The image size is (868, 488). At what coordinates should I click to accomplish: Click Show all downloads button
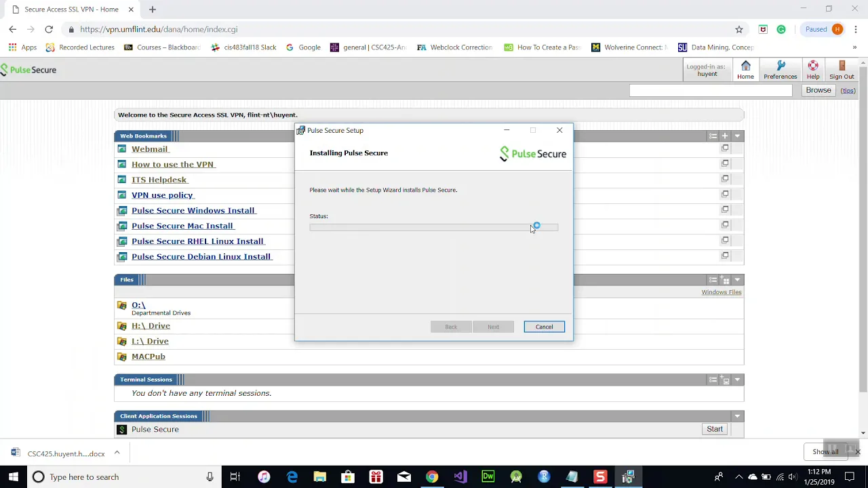coord(825,452)
